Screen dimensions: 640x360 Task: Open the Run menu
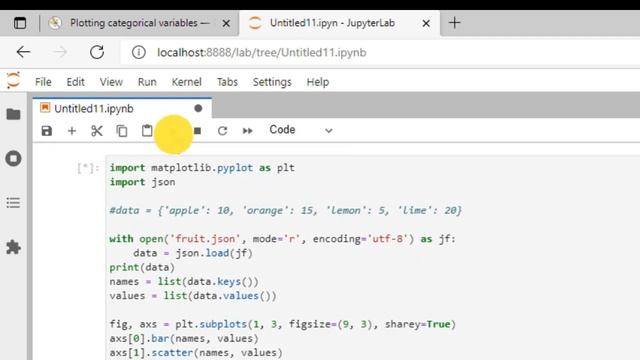pos(147,82)
